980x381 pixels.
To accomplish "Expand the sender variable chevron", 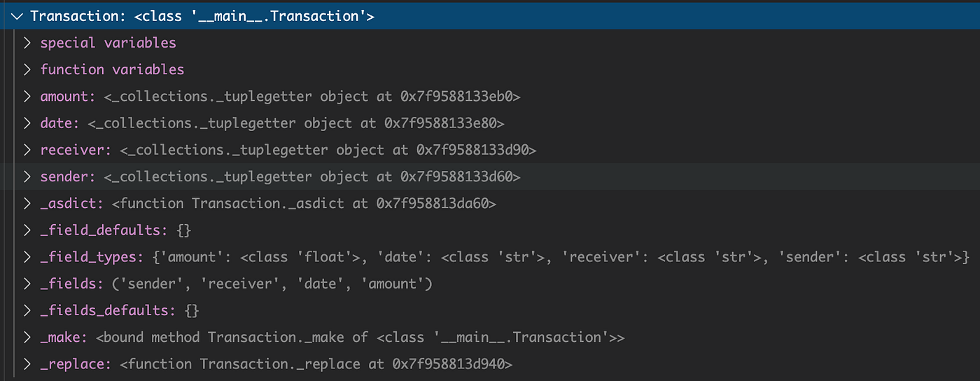I will [27, 176].
